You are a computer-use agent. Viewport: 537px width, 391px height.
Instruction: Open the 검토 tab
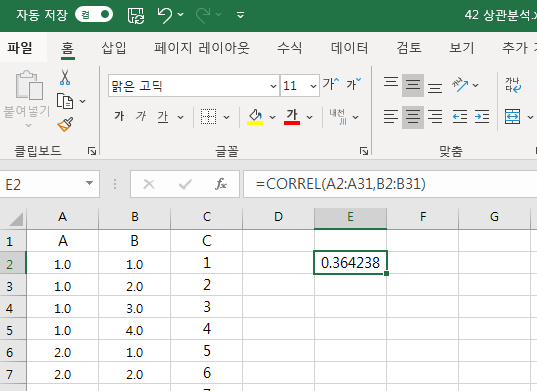[409, 47]
